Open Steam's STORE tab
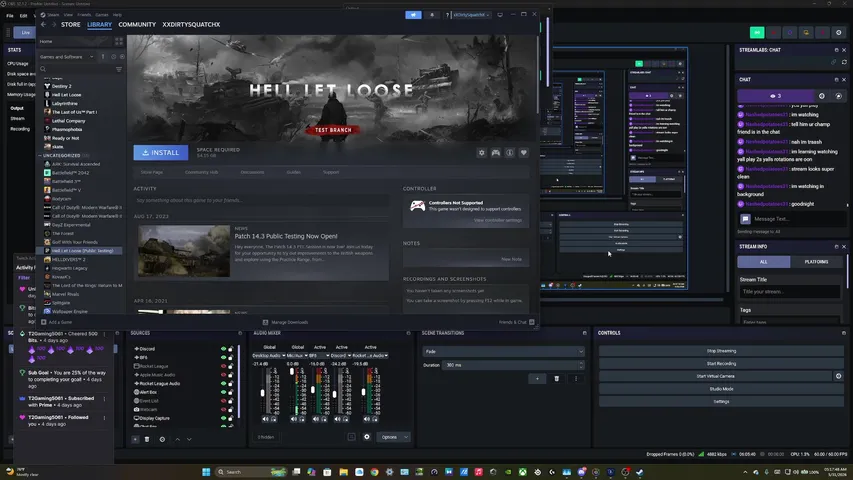Viewport: 853px width, 480px height. (x=71, y=24)
